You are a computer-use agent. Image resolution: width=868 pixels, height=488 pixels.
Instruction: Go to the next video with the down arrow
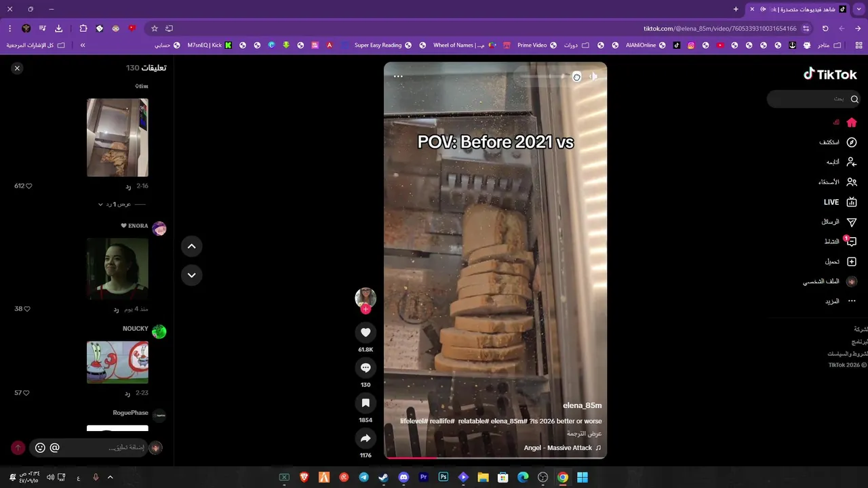[x=191, y=274]
